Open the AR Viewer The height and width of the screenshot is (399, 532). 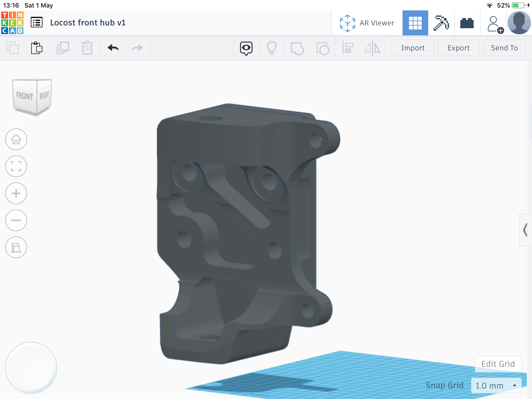(367, 23)
